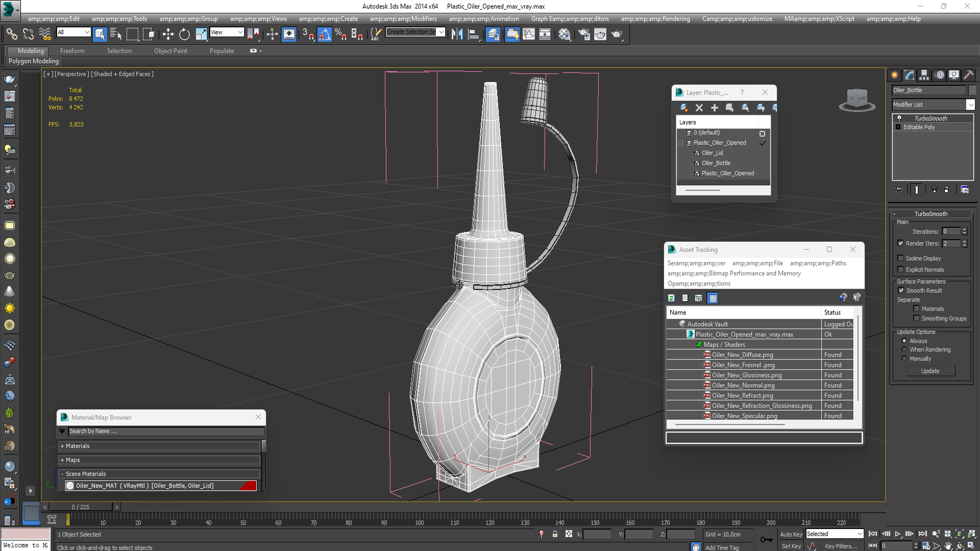Screen dimensions: 980x551
Task: Click the Auto Key button
Action: (791, 534)
